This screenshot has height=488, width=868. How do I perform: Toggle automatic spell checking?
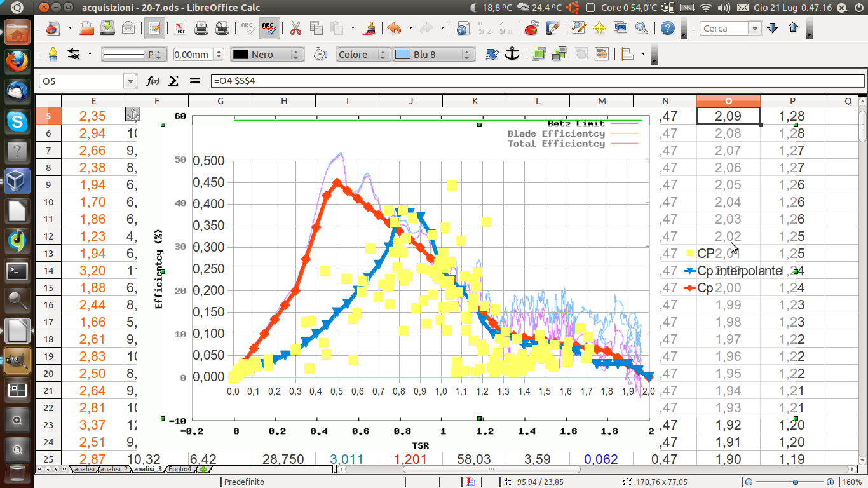[x=269, y=29]
